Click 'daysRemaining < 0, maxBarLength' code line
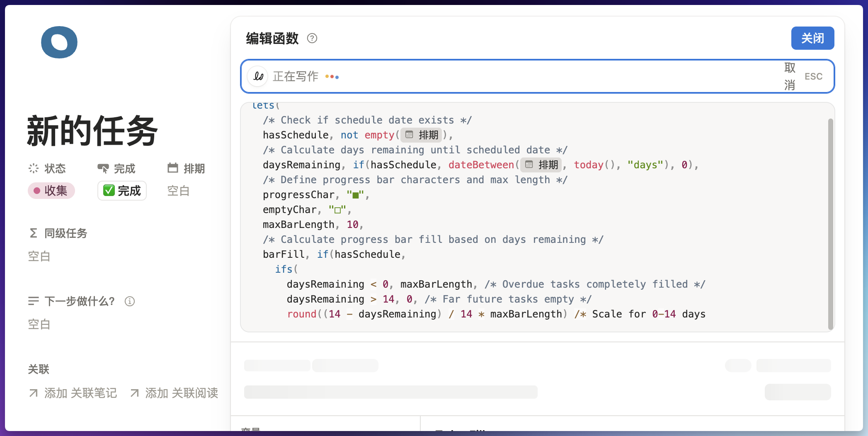 (496, 284)
